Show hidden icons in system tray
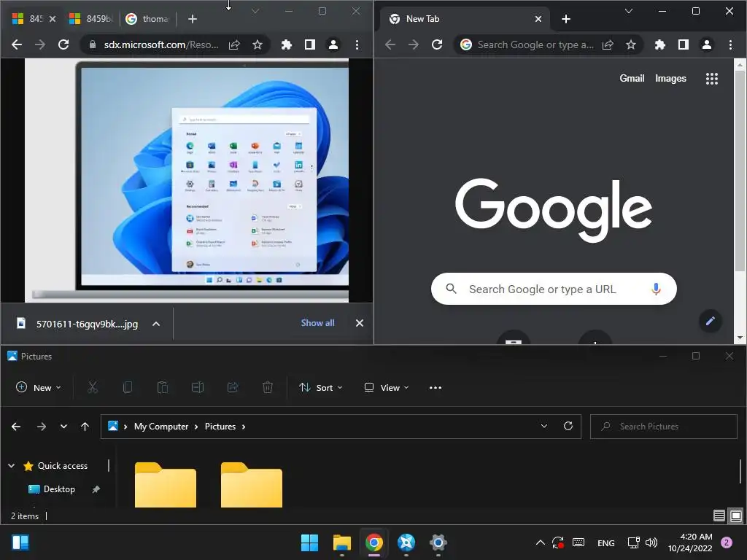 coord(541,542)
